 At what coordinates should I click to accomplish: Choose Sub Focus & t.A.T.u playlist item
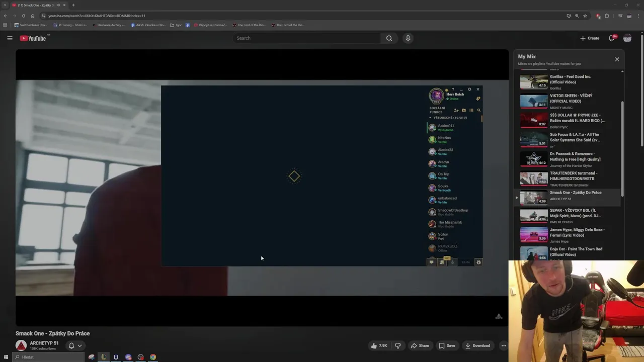click(569, 140)
